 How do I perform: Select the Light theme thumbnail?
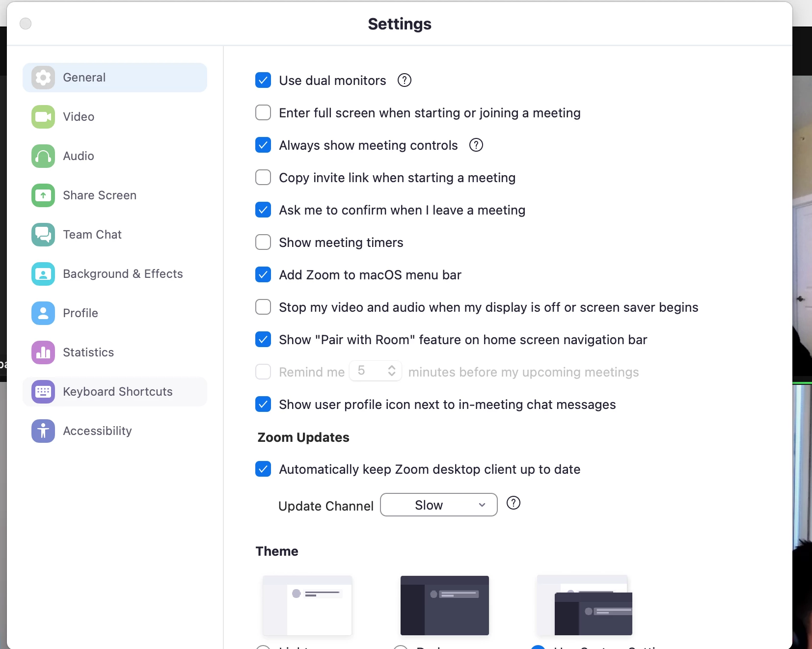[x=307, y=605]
